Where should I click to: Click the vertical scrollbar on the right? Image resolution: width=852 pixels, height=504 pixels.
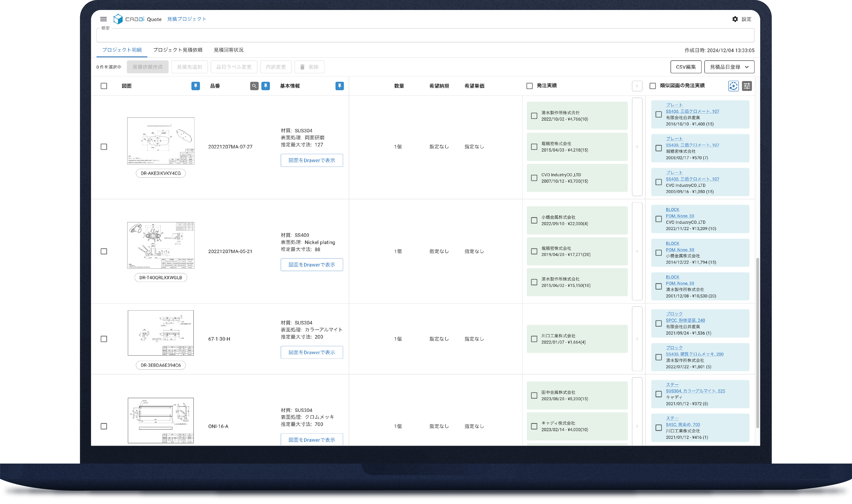click(x=757, y=343)
